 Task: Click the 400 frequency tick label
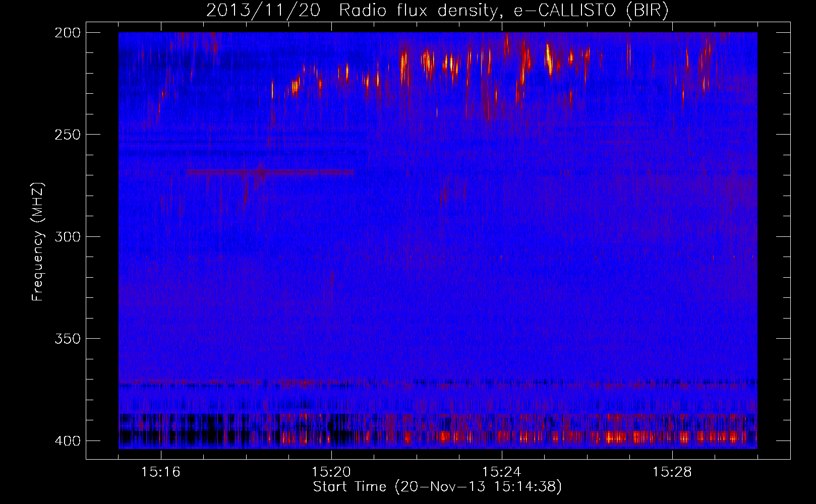pyautogui.click(x=67, y=440)
